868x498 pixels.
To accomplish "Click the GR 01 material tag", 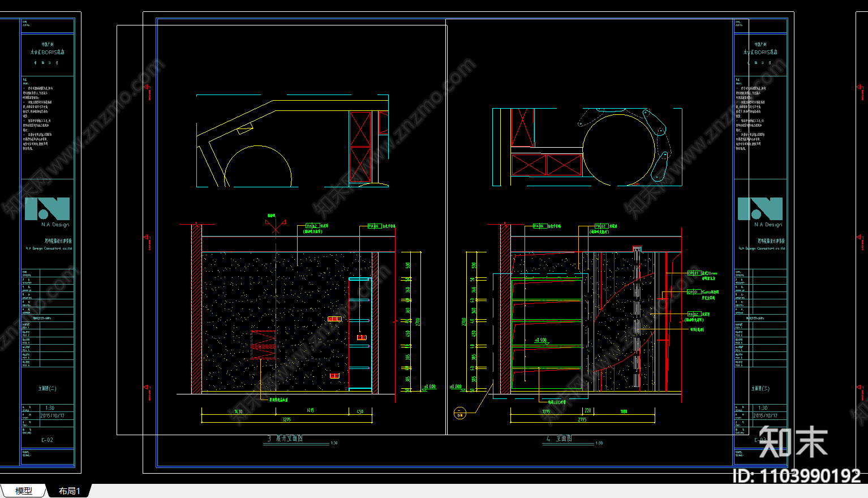I will [694, 273].
